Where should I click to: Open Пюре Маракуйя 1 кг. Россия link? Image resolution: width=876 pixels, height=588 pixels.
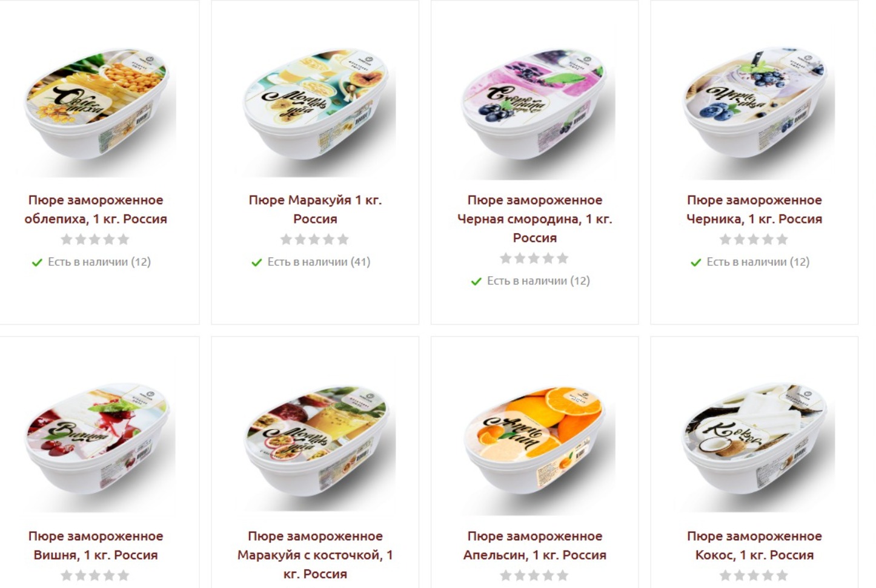[315, 210]
